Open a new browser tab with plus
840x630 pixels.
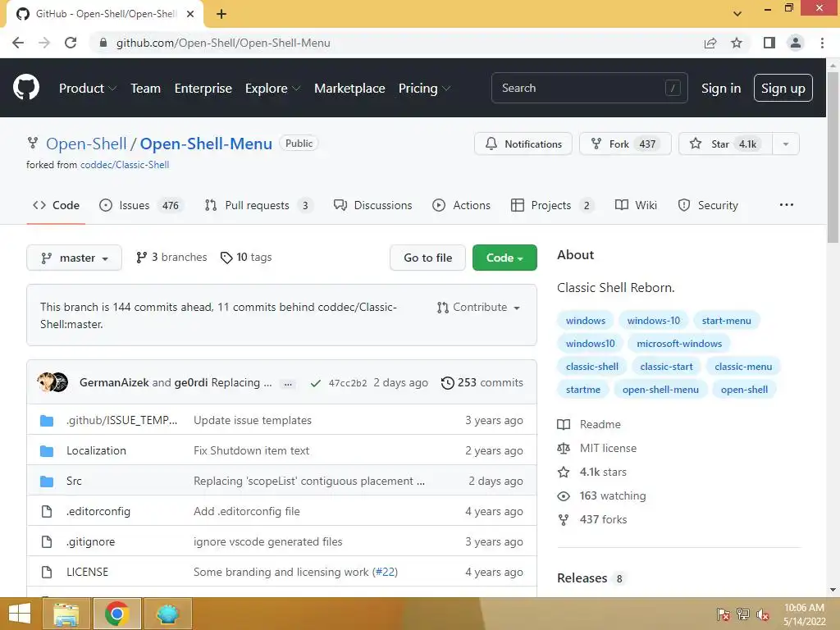pyautogui.click(x=221, y=14)
